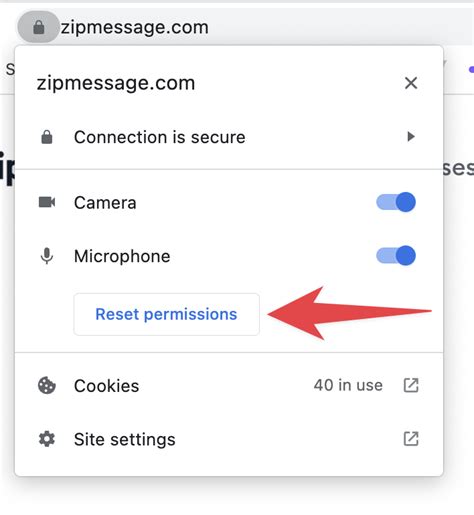Open Site settings external link icon
Image resolution: width=474 pixels, height=515 pixels.
point(411,439)
